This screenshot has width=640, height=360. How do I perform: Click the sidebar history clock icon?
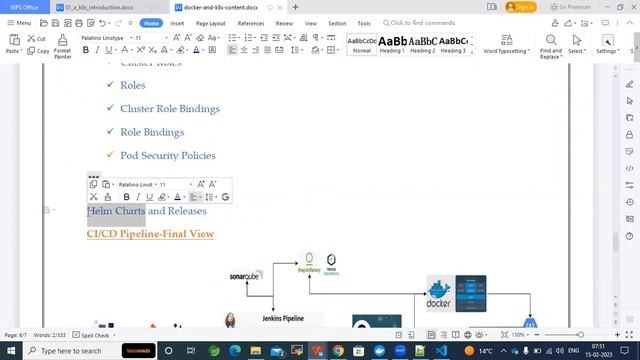pyautogui.click(x=629, y=202)
